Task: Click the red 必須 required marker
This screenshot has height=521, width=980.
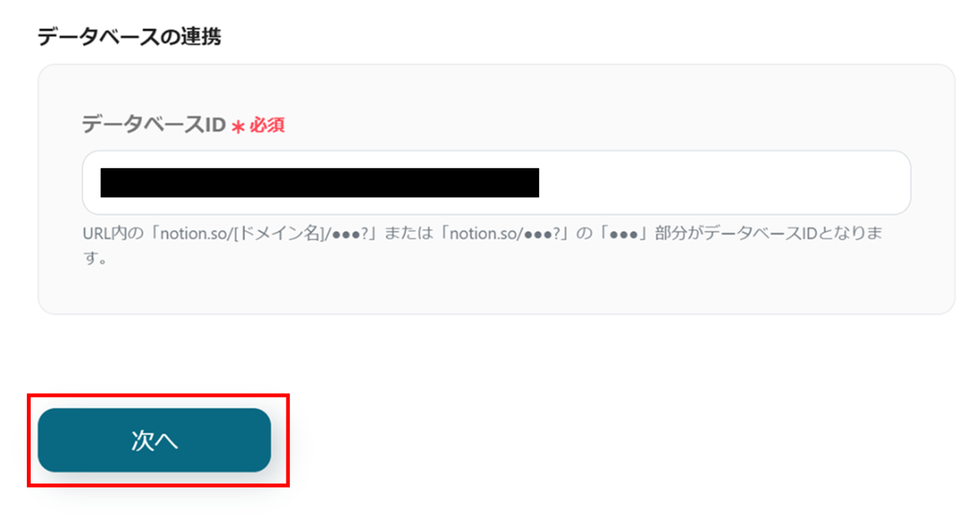Action: click(267, 126)
